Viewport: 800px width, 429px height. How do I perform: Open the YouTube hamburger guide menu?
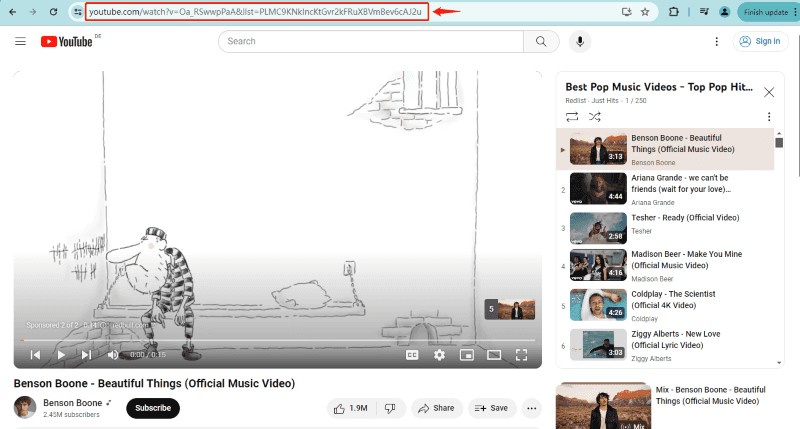(20, 41)
